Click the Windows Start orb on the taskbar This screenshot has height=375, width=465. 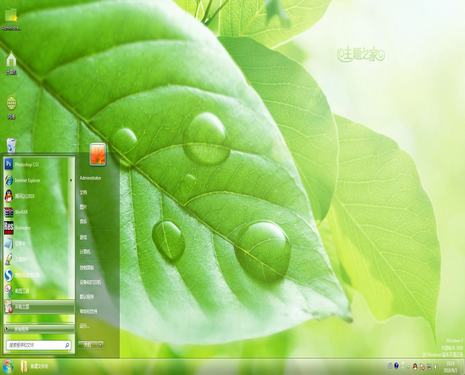tap(7, 366)
